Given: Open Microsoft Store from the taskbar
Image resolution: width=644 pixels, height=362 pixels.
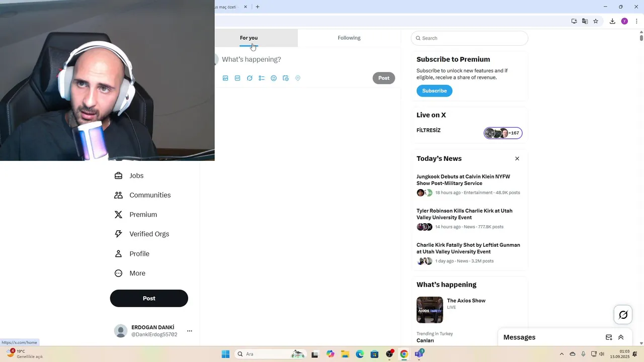Looking at the screenshot, I should click(x=374, y=354).
